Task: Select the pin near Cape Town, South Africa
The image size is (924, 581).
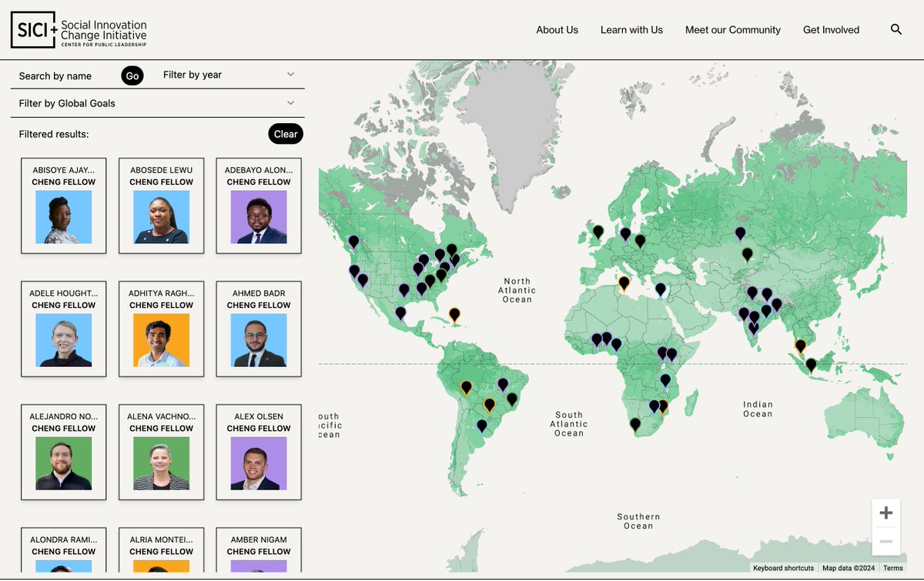Action: [x=635, y=423]
